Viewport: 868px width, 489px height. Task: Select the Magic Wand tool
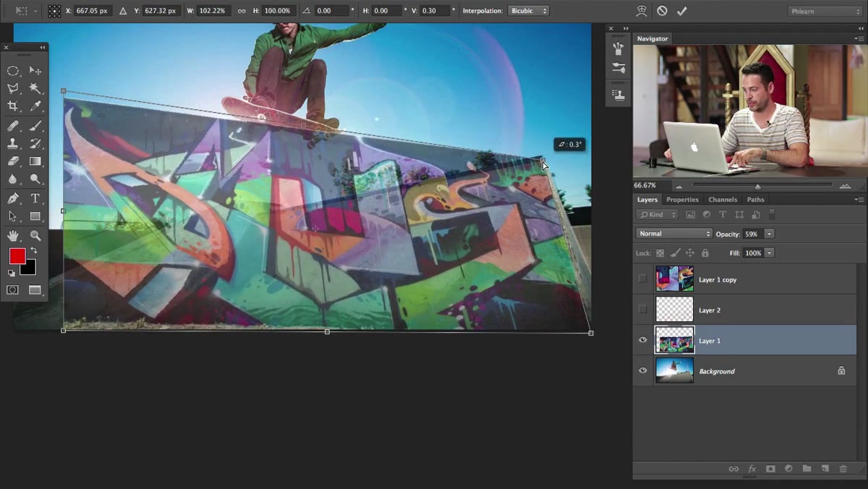point(35,88)
